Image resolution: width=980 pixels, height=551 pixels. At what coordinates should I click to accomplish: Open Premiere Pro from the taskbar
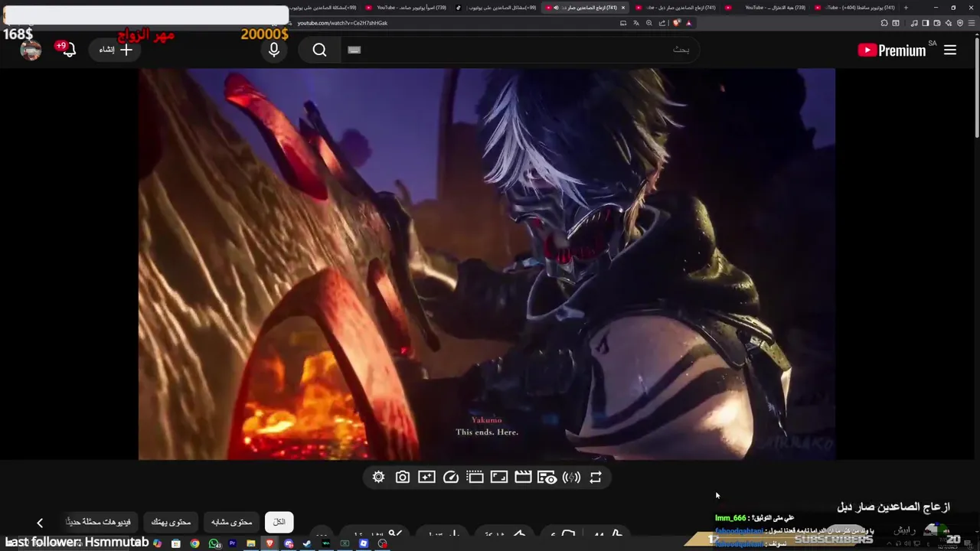(232, 543)
